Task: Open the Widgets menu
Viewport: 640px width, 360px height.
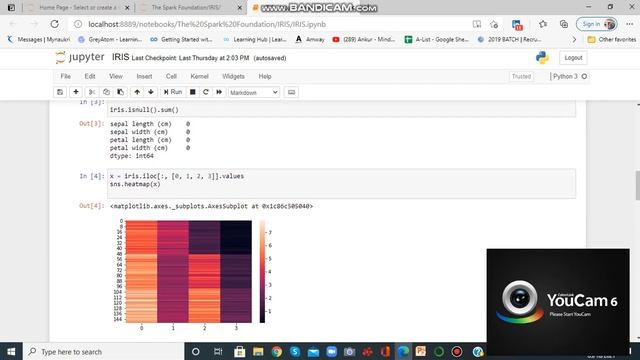Action: coord(233,76)
